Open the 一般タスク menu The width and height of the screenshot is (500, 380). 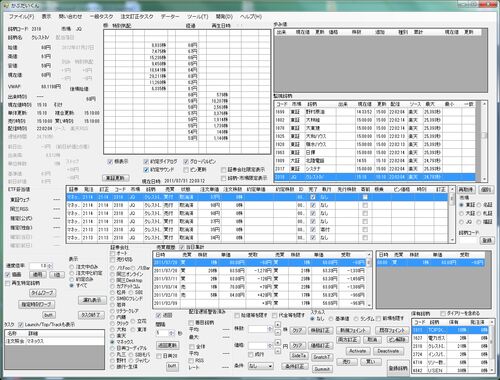[x=101, y=16]
